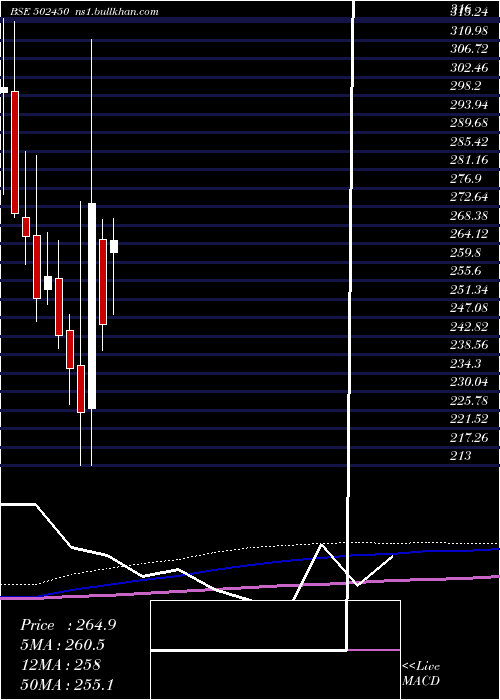The image size is (500, 700).
Task: Click the 221.52 price axis label
Action: point(469,419)
